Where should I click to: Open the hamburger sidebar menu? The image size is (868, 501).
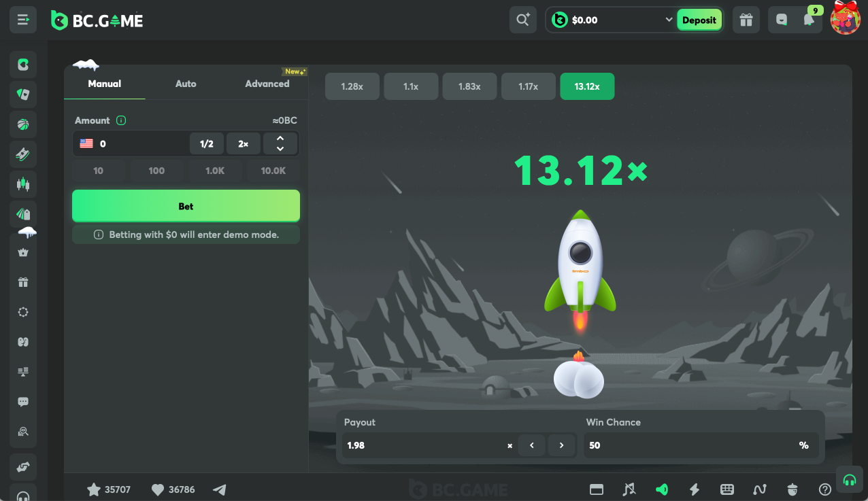[x=22, y=20]
